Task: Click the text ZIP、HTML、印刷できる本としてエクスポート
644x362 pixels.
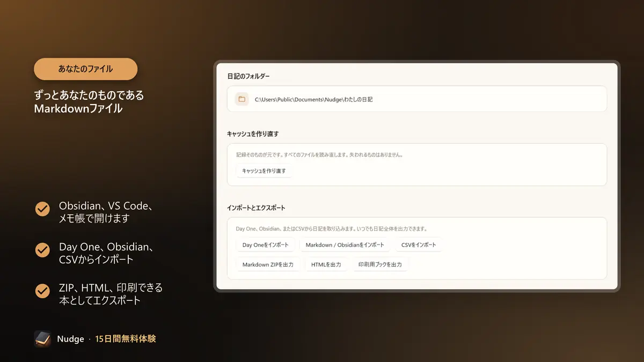Action: tap(111, 294)
